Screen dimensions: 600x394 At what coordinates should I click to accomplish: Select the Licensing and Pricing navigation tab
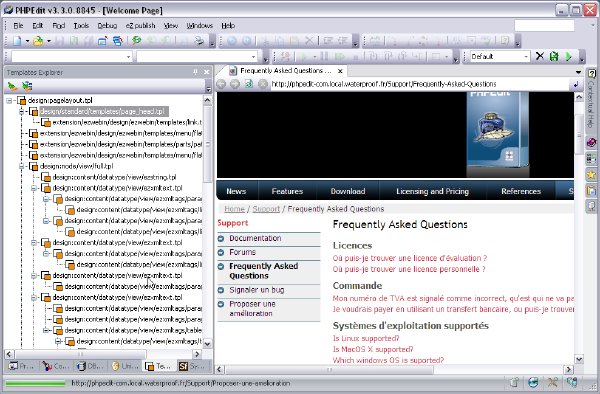pyautogui.click(x=432, y=191)
